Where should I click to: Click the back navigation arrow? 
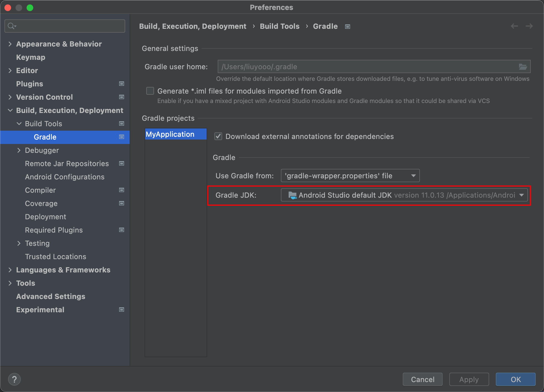coord(514,26)
